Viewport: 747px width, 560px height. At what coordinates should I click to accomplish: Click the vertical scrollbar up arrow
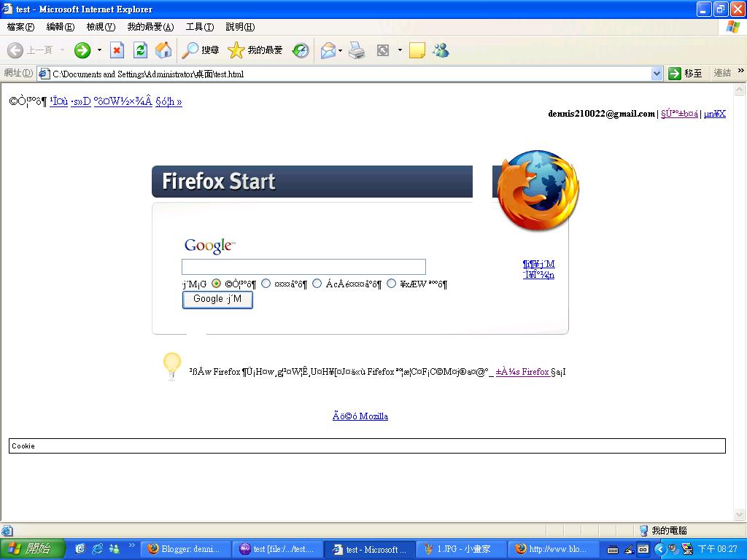740,90
